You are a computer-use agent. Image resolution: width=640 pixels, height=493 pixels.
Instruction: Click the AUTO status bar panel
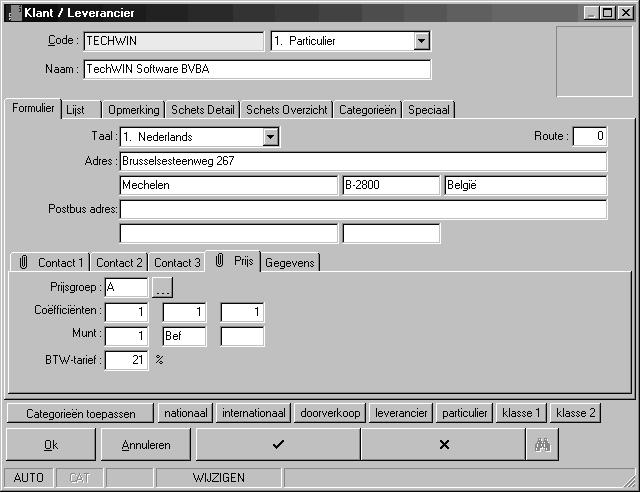[x=29, y=477]
